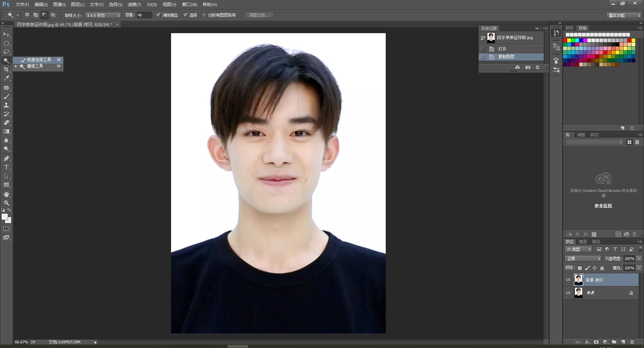Change the screen mode
The height and width of the screenshot is (348, 644).
click(6, 237)
